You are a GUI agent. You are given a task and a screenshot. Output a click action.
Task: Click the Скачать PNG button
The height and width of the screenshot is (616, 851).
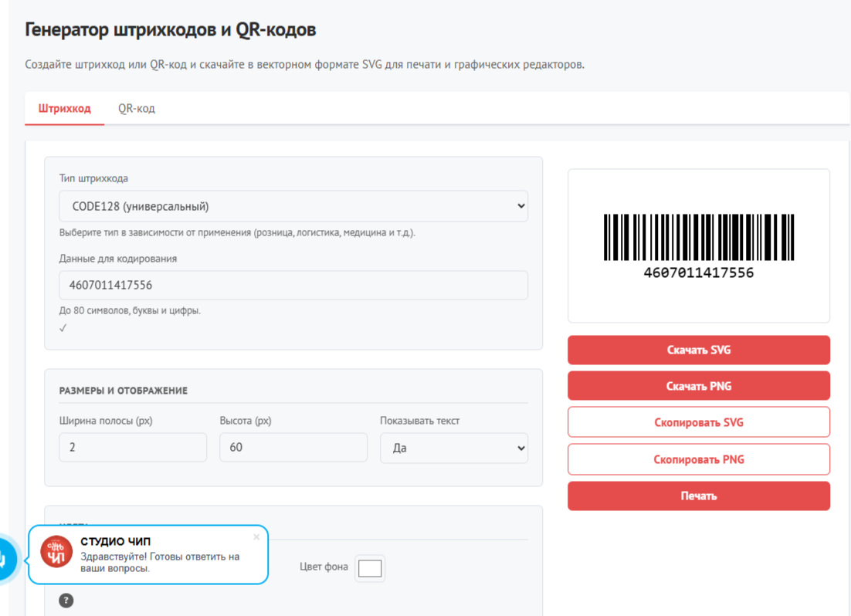(698, 385)
